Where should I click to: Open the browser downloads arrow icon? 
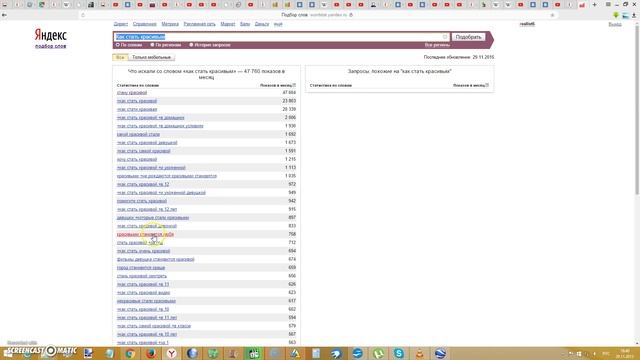[634, 15]
